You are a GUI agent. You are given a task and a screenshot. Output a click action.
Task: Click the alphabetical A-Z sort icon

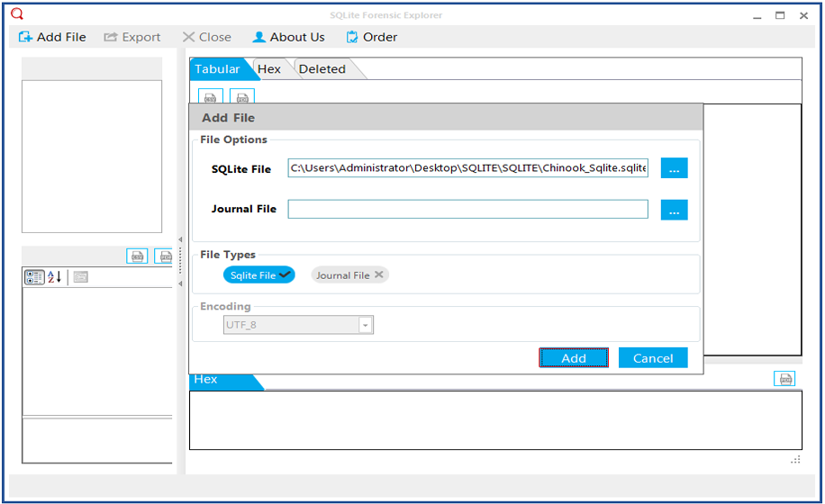(x=55, y=277)
